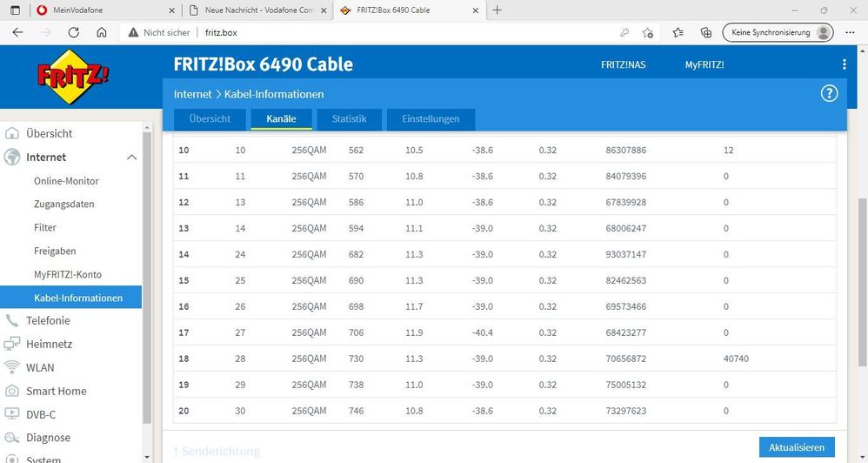Screen dimensions: 868x463
Task: Open the Favorites list icon
Action: click(x=678, y=33)
